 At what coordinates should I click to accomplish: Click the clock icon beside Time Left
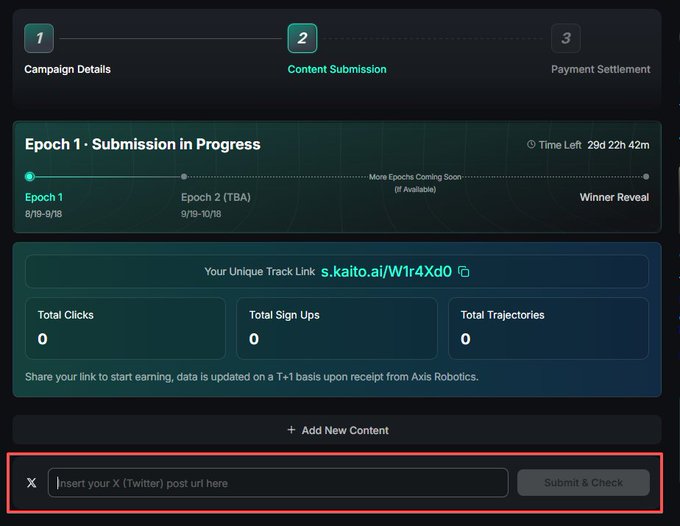(x=531, y=144)
